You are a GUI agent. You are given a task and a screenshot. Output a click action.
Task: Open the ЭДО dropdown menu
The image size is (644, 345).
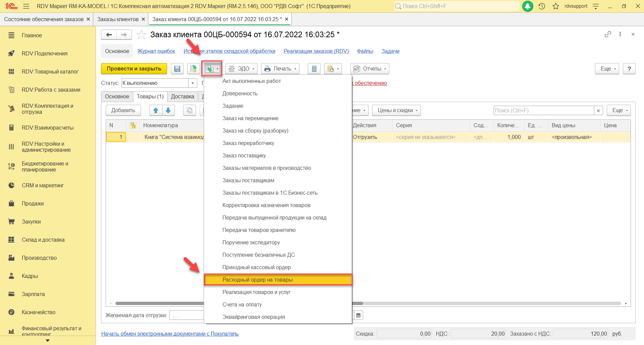(x=241, y=69)
